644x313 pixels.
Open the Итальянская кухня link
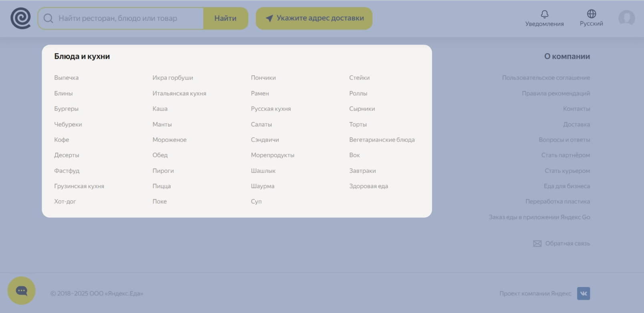pyautogui.click(x=179, y=93)
